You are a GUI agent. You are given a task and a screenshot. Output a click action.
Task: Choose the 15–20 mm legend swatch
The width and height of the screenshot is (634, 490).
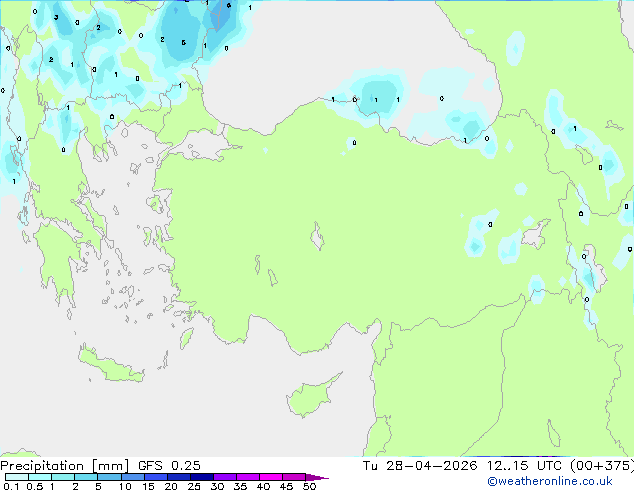tap(155, 477)
